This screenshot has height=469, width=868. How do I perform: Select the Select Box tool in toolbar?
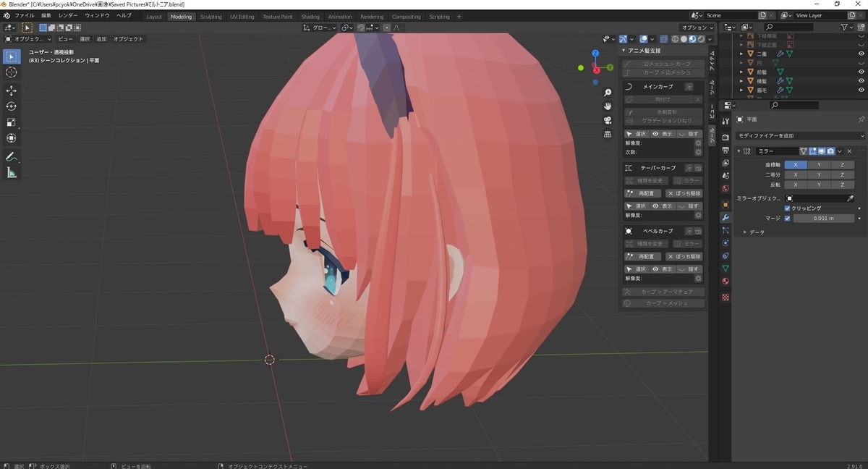coord(12,56)
